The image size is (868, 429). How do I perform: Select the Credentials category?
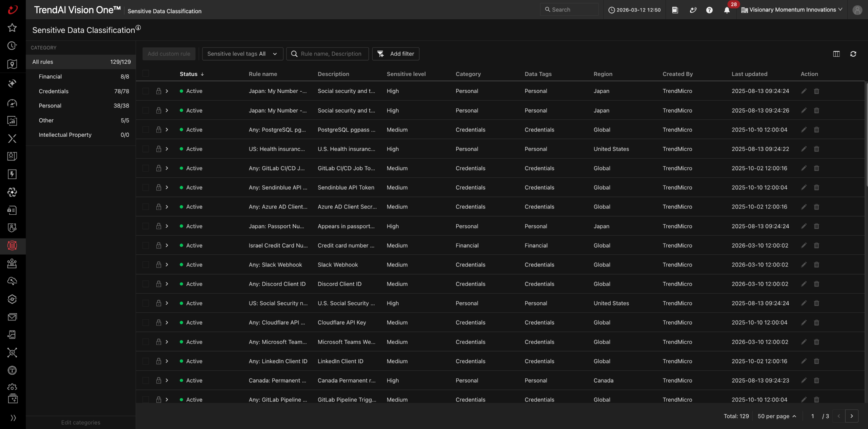click(54, 91)
